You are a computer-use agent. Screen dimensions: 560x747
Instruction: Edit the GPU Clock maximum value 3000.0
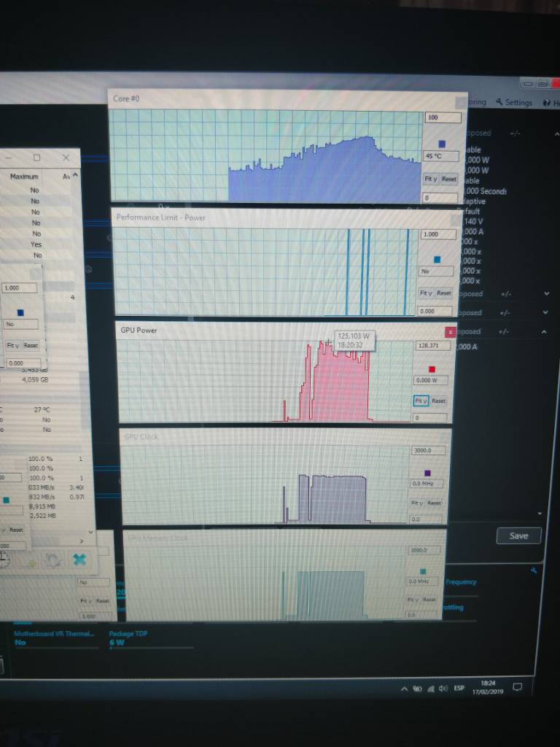tap(428, 450)
